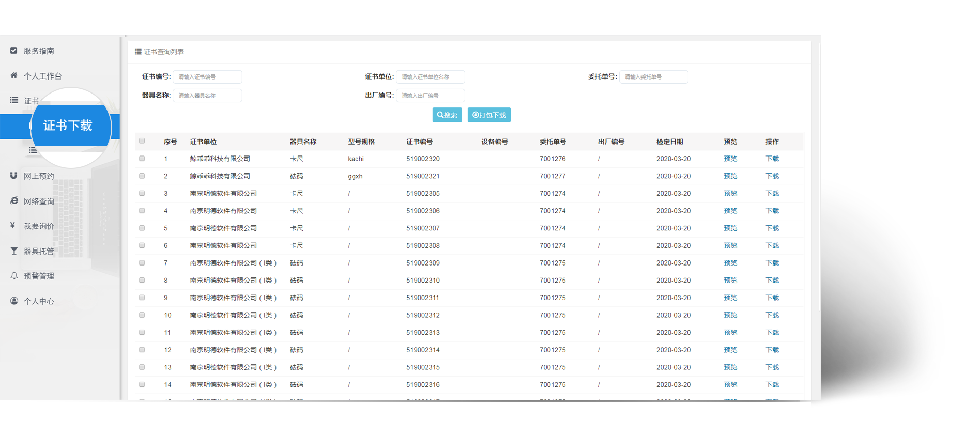Check the checkbox for row 1

142,159
